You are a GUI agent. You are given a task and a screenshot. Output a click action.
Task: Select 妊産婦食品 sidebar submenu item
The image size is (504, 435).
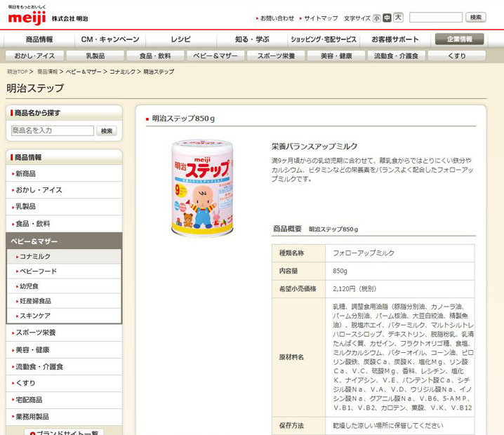click(x=64, y=301)
